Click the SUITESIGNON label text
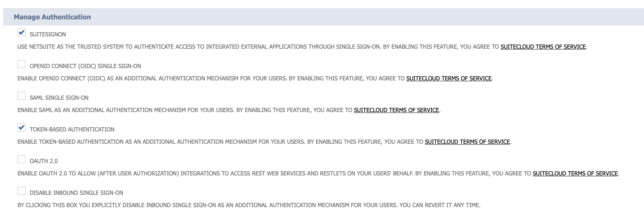644x218 pixels. coord(48,35)
